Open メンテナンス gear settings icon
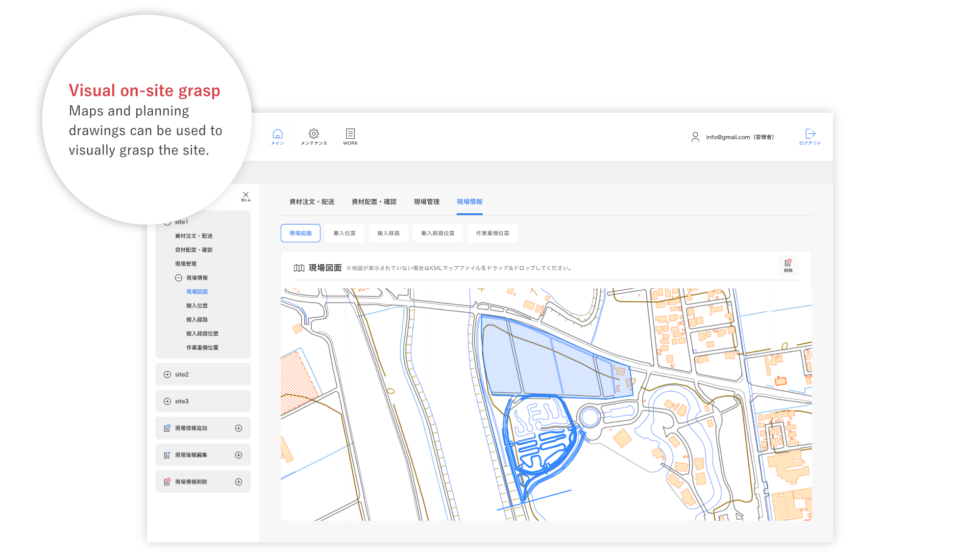This screenshot has height=557, width=980. coord(314,134)
